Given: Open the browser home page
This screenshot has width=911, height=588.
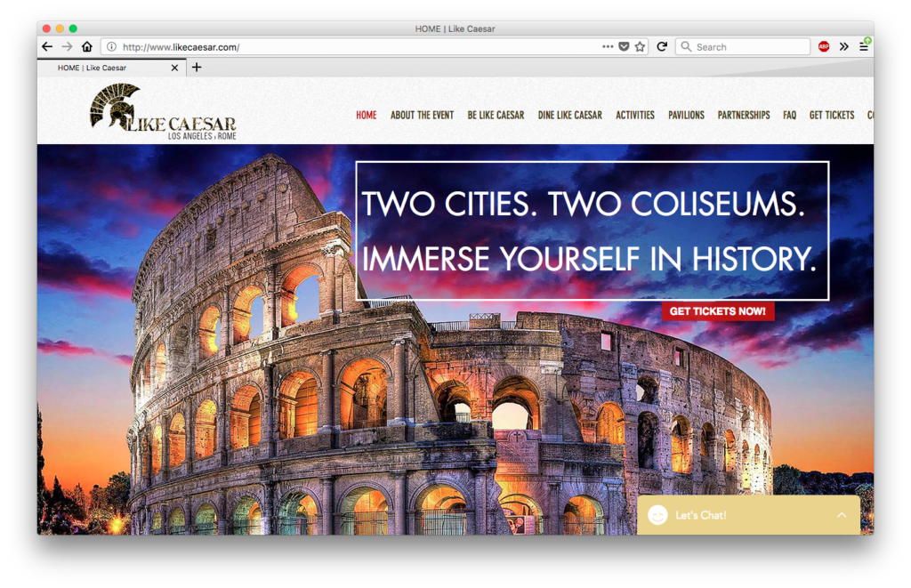Looking at the screenshot, I should coord(87,46).
